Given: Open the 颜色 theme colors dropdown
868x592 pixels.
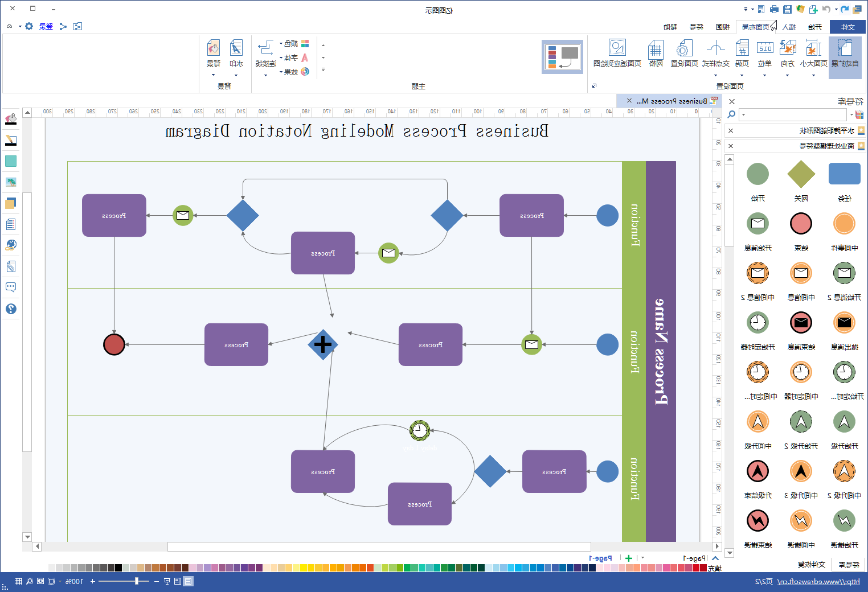Looking at the screenshot, I should click(294, 44).
